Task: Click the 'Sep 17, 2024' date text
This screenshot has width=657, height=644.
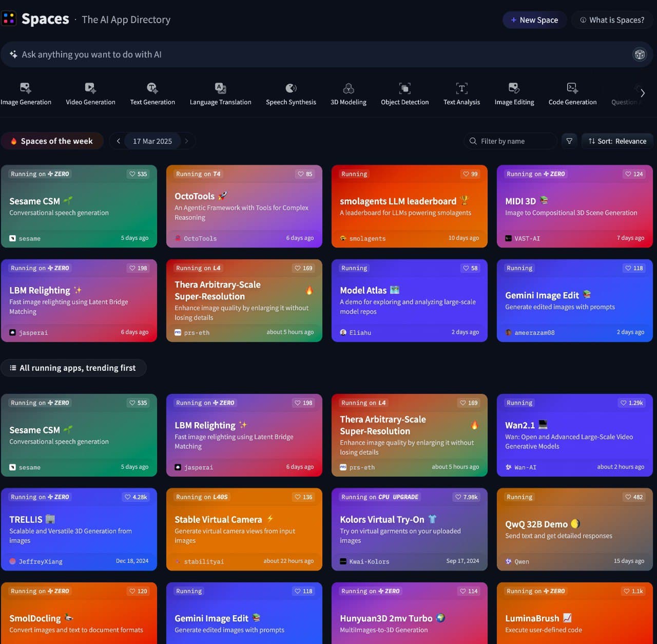Action: click(462, 561)
